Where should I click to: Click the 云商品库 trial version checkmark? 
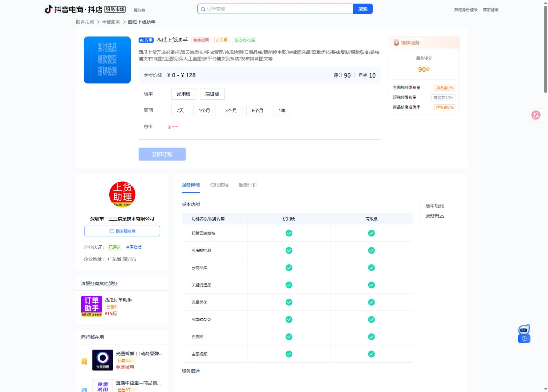click(289, 268)
